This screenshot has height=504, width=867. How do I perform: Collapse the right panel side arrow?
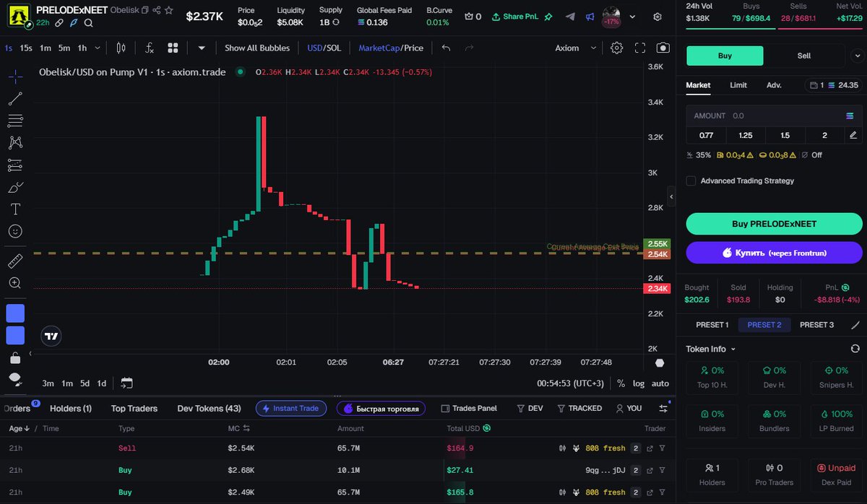[671, 196]
